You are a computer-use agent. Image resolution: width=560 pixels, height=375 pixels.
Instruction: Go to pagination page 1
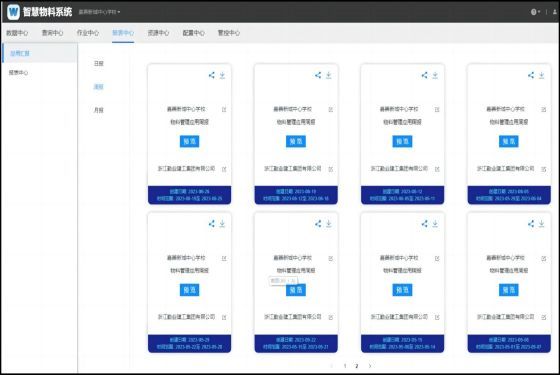pos(345,366)
